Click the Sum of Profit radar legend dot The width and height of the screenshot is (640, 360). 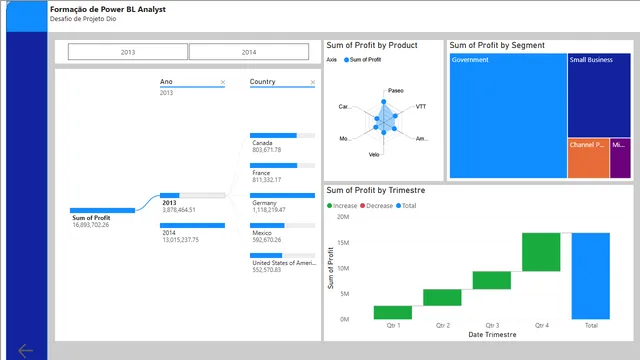tap(347, 60)
